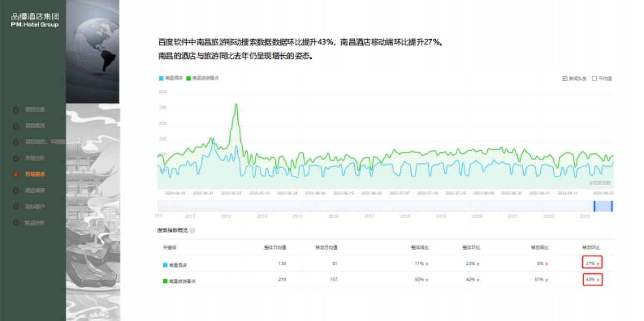This screenshot has width=644, height=321.
Task: Go to the 市场分析 section
Action: [35, 158]
